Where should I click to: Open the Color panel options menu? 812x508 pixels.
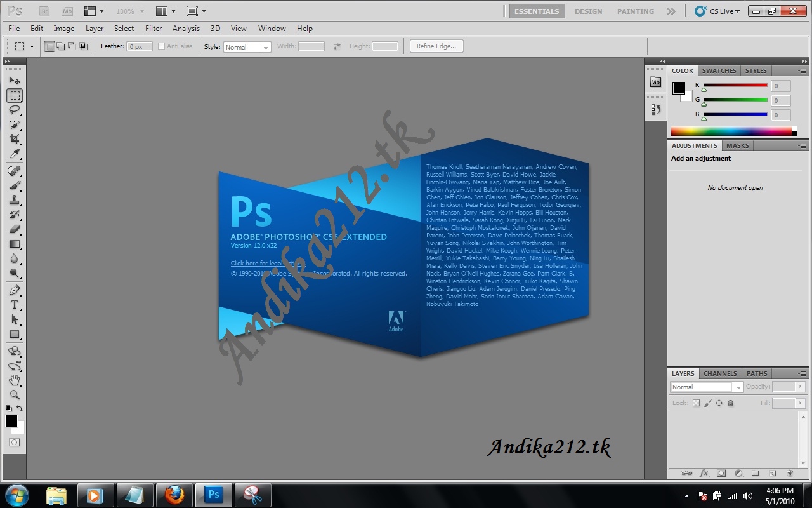click(802, 70)
